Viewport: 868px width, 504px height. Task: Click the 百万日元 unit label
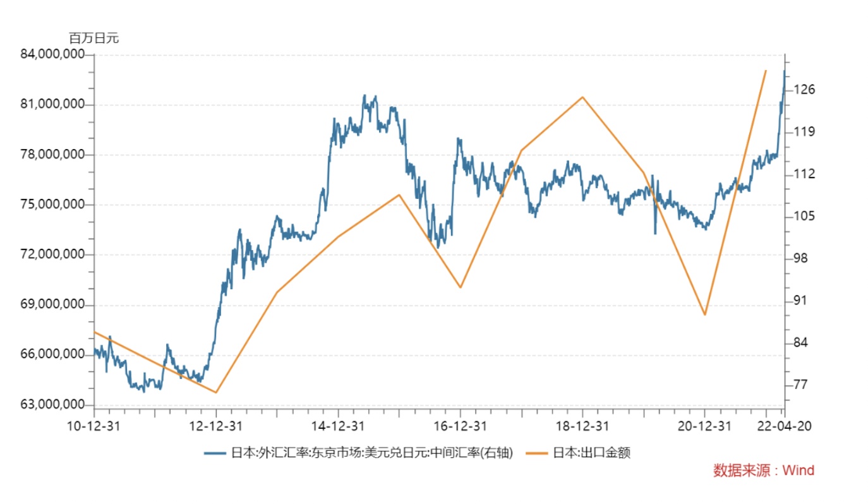pyautogui.click(x=93, y=38)
